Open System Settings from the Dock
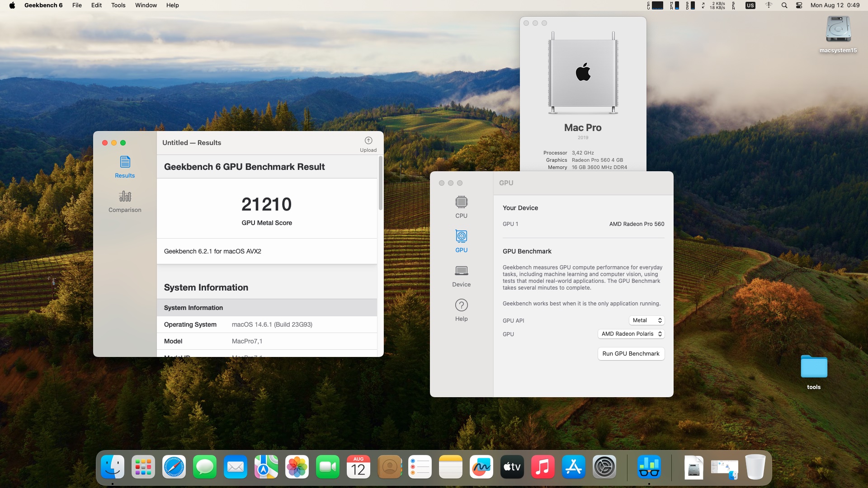Image resolution: width=868 pixels, height=488 pixels. 604,467
